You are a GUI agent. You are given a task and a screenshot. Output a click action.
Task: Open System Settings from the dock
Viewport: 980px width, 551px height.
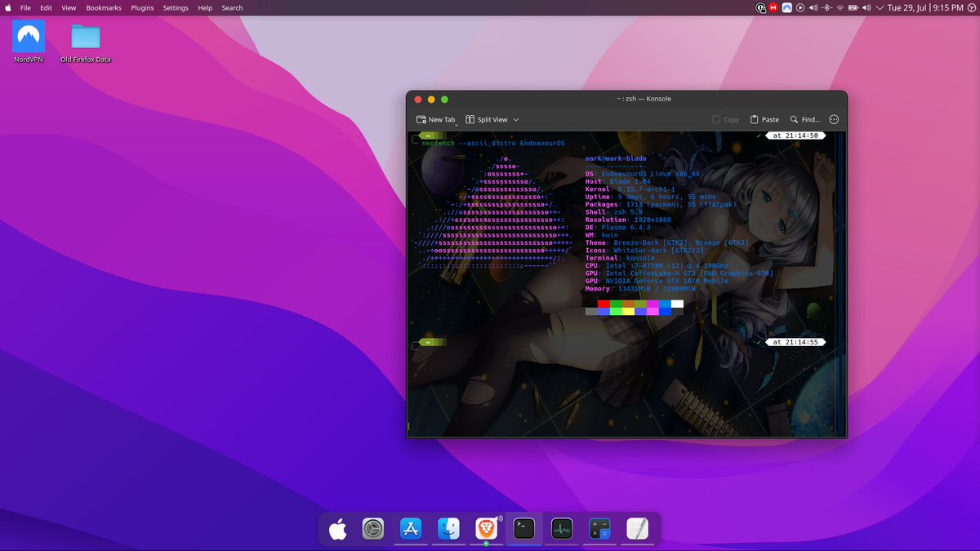tap(373, 529)
